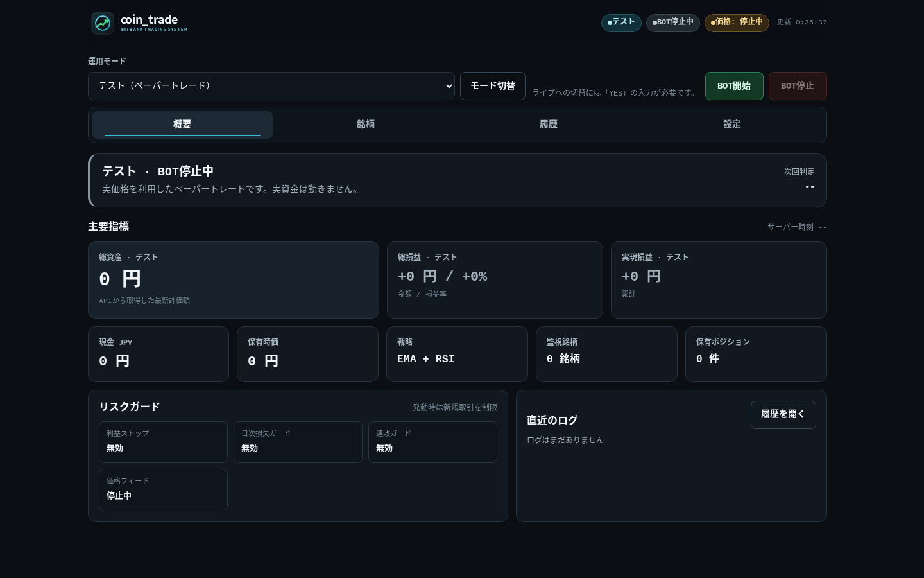The width and height of the screenshot is (924, 578).
Task: Click the BOT停止中 status badge
Action: point(673,22)
